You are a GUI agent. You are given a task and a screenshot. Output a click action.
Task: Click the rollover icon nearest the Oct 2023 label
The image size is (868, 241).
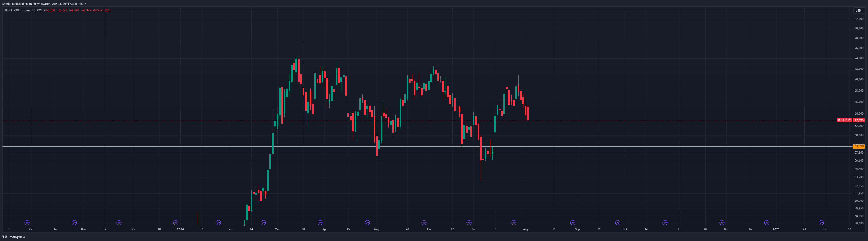click(27, 223)
